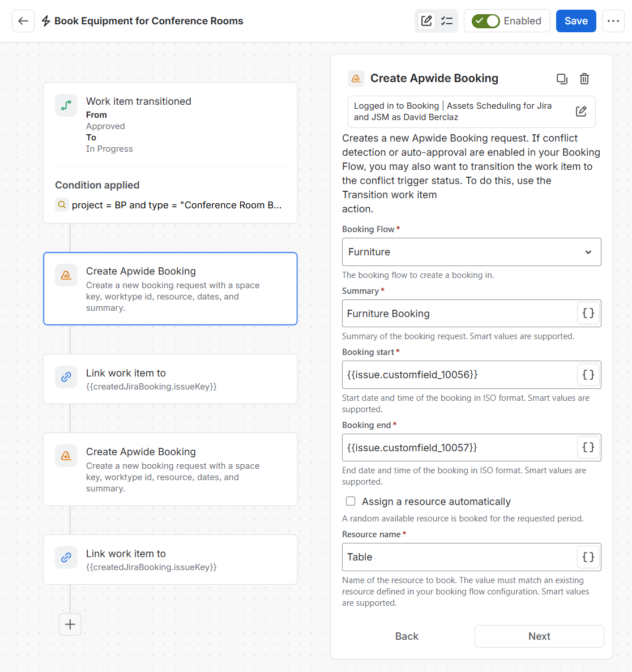Viewport: 632px width, 672px height.
Task: Select the first Link work item step
Action: (x=170, y=379)
